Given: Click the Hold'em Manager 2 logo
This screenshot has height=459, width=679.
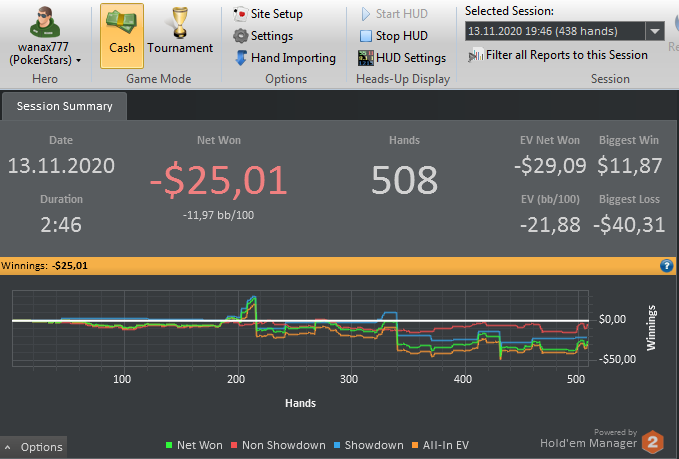Looking at the screenshot, I should [x=652, y=442].
